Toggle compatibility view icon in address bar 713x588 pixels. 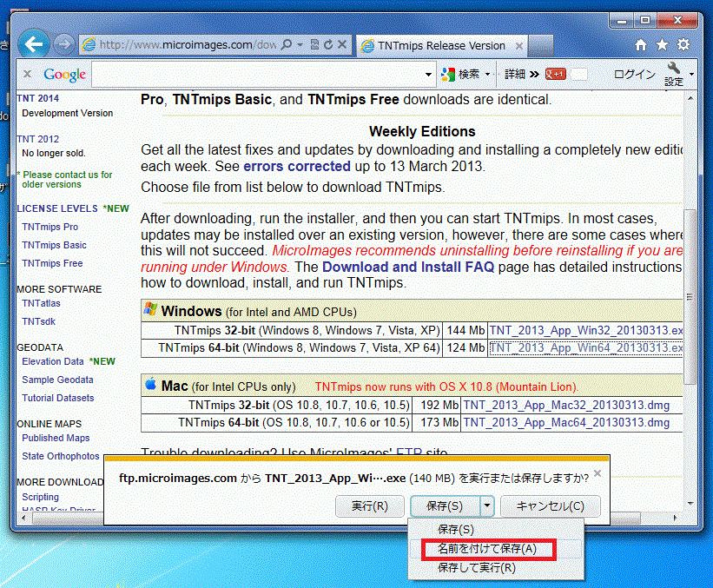tap(314, 44)
